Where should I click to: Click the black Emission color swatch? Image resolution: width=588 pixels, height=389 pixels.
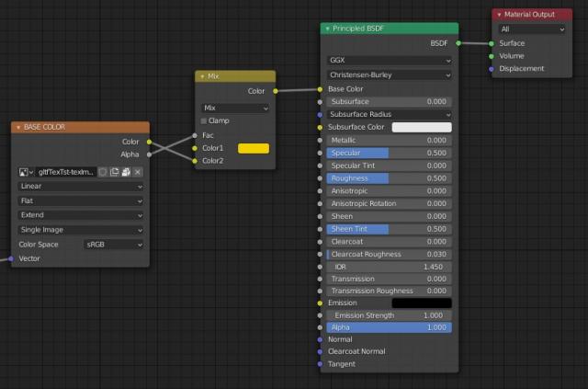422,303
